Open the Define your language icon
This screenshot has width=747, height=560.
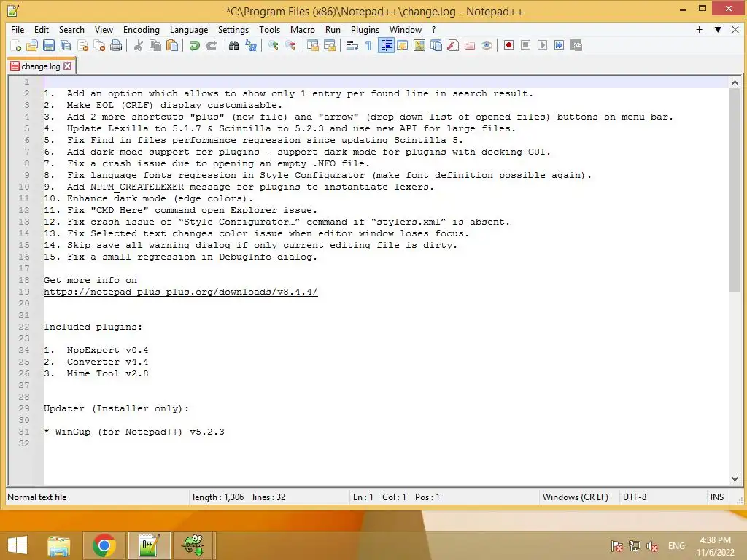pos(403,45)
